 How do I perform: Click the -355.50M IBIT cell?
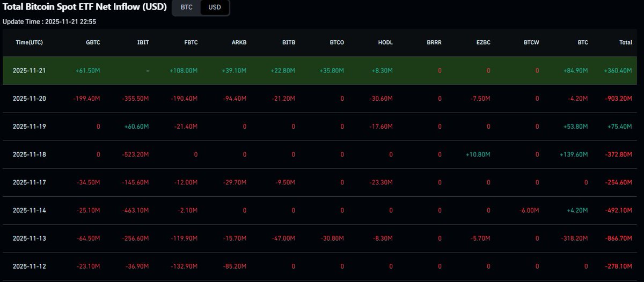click(135, 99)
